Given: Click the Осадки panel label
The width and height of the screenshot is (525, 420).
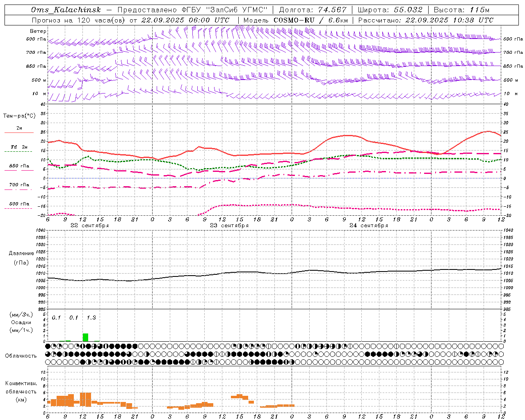Looking at the screenshot, I should coord(21,322).
